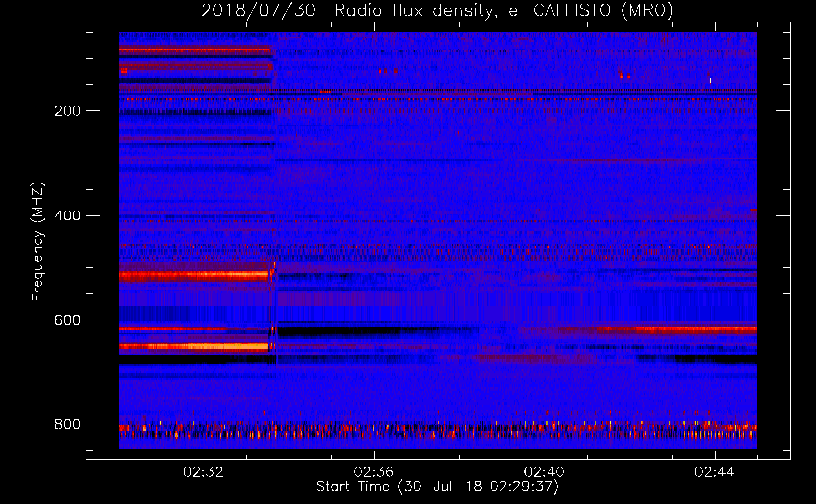The height and width of the screenshot is (504, 816).
Task: Click the 02:36 time tick label
Action: pos(374,472)
